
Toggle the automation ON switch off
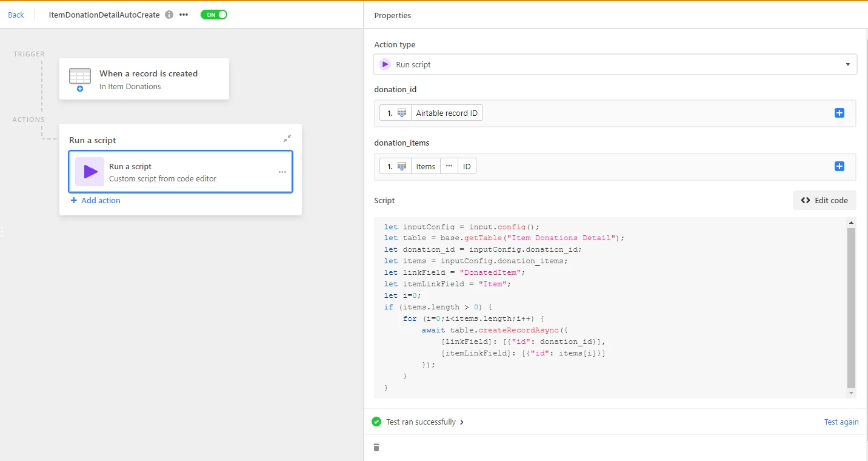click(x=214, y=15)
